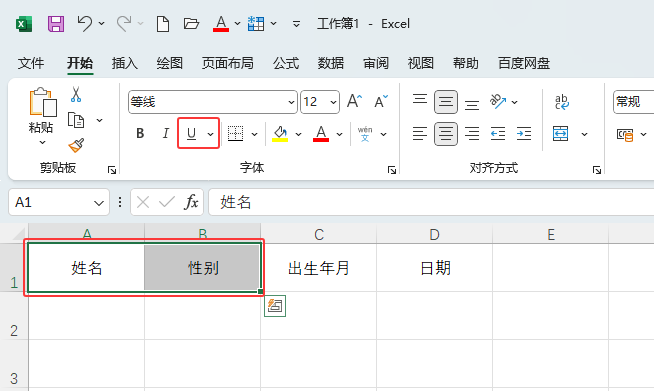The image size is (654, 391).
Task: Open the 常规 number format dropdown
Action: [634, 102]
